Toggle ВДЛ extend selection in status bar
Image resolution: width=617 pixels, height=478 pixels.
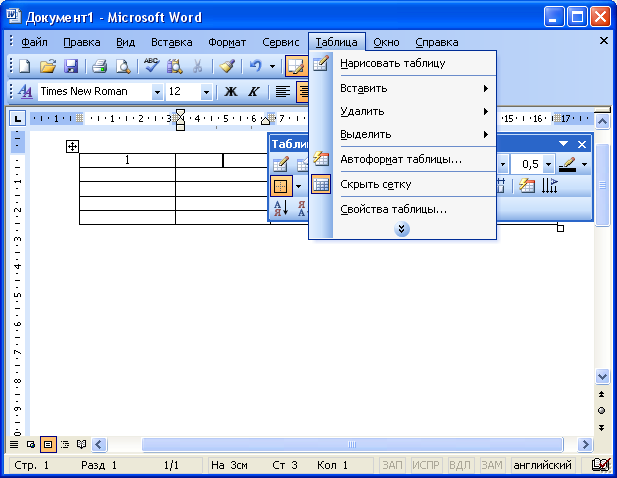coord(459,465)
